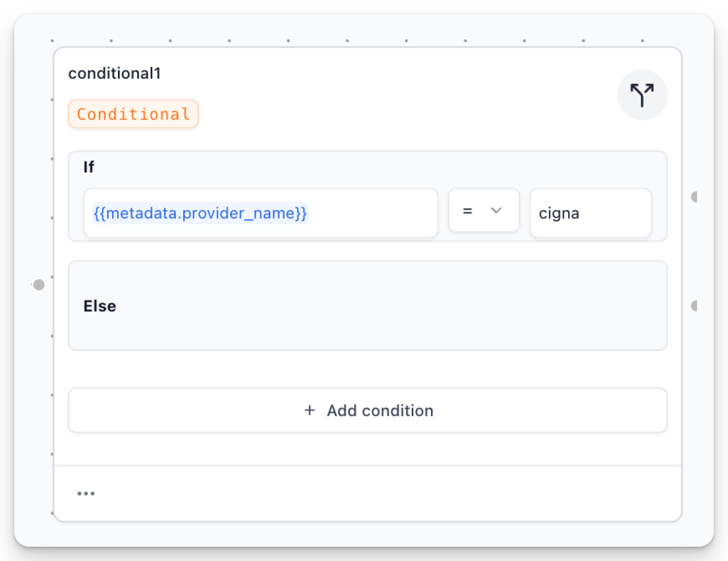Click the conditional1 node title
The height and width of the screenshot is (561, 728).
pos(114,74)
